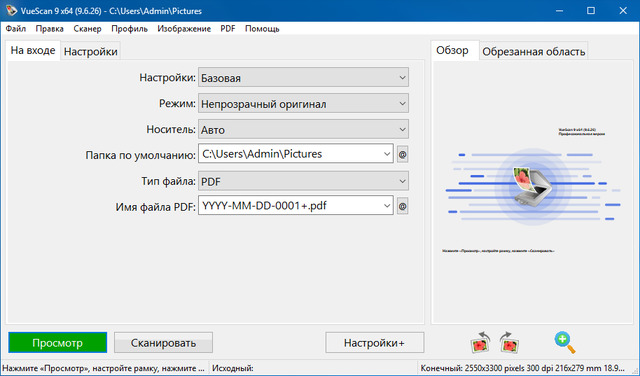This screenshot has width=640, height=376.
Task: Open the Правка menu
Action: 49,29
